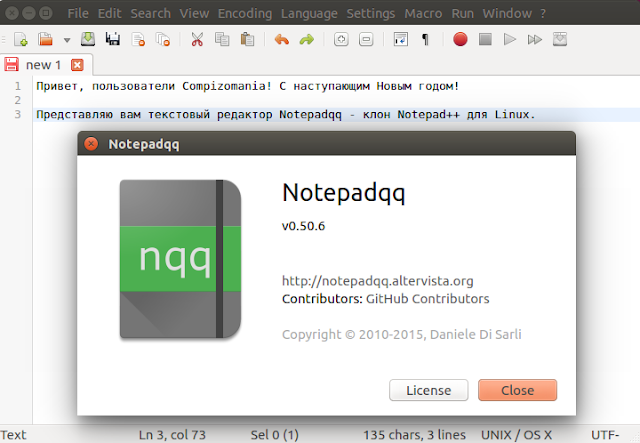Click 'Ln 3, col 73' status entry
Screen dimensions: 640x443
pos(172,435)
